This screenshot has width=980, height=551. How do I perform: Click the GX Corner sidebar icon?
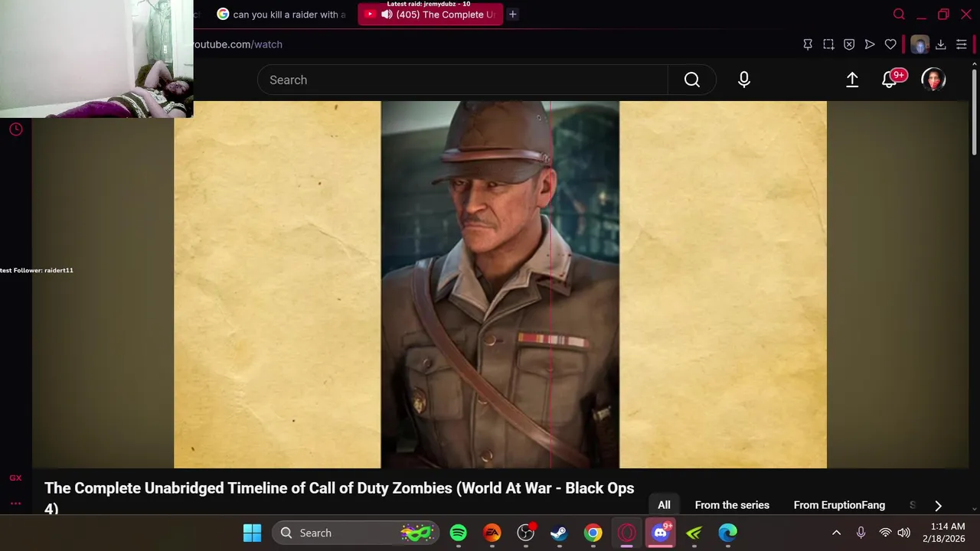pos(15,478)
